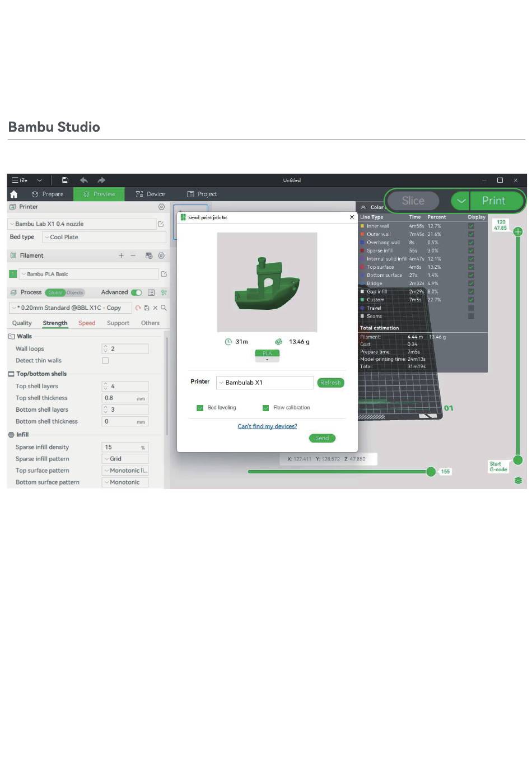Image resolution: width=532 pixels, height=772 pixels.
Task: Open the Top surface pattern dropdown
Action: 125,471
